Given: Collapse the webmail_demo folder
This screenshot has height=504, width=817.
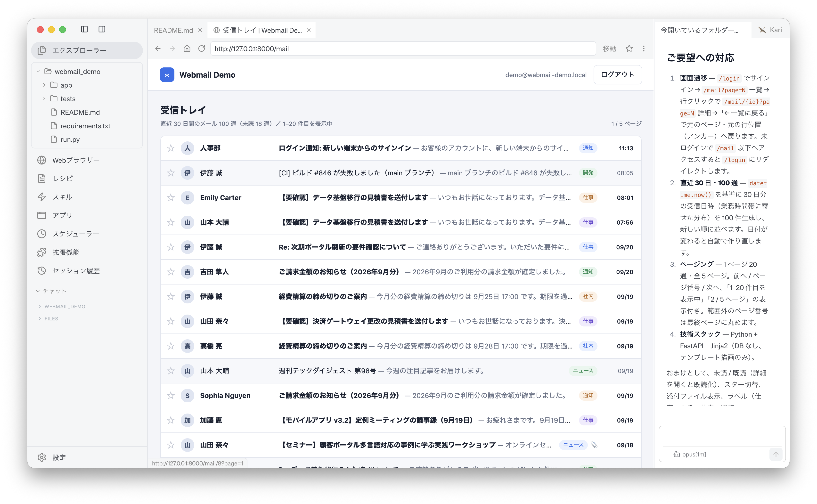Looking at the screenshot, I should [x=38, y=71].
